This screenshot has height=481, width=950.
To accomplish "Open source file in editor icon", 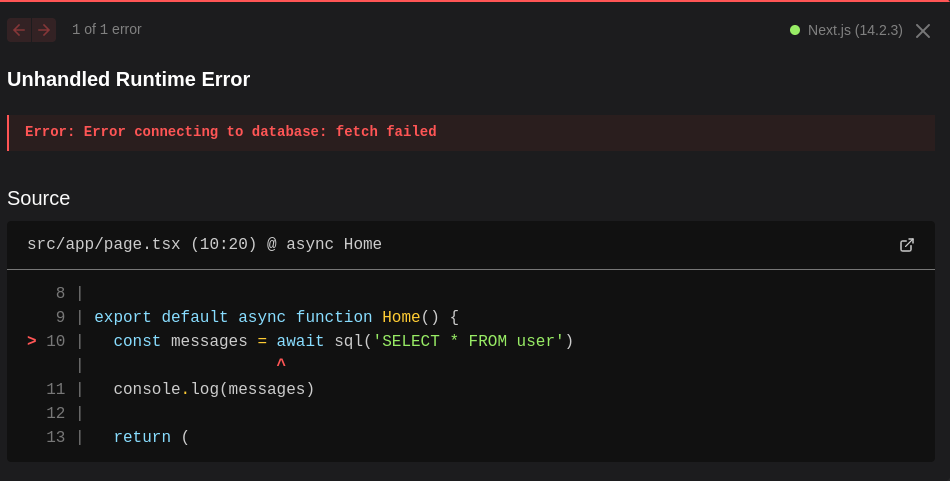I will click(x=907, y=245).
